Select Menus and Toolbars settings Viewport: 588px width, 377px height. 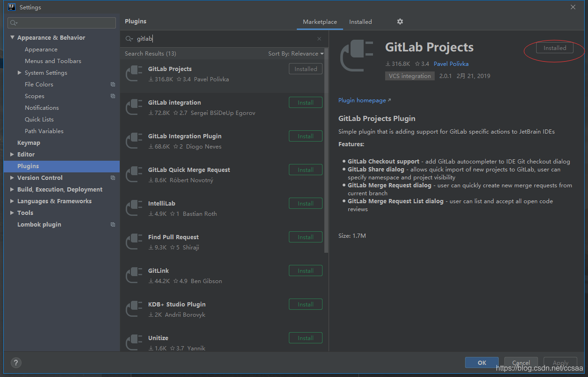coord(53,61)
